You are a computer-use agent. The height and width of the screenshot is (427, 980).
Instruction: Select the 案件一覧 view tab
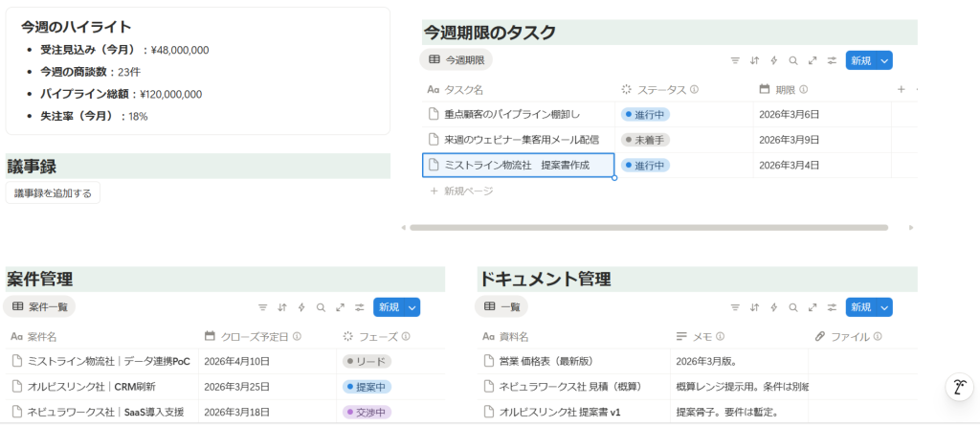pos(40,307)
